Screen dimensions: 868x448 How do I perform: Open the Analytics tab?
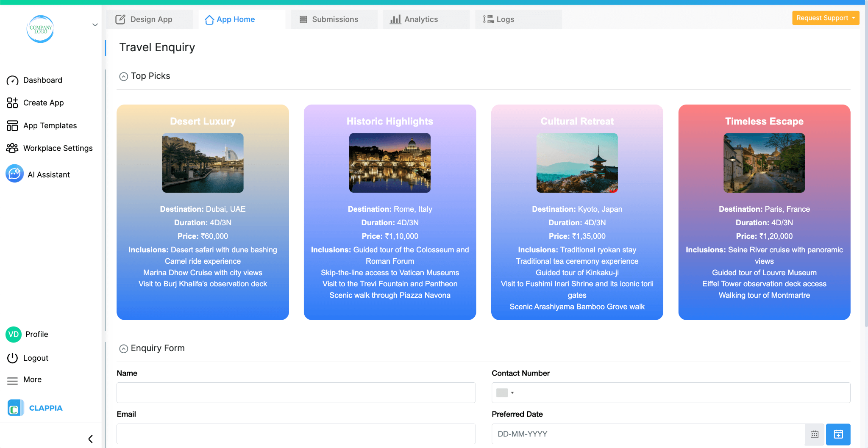point(426,19)
